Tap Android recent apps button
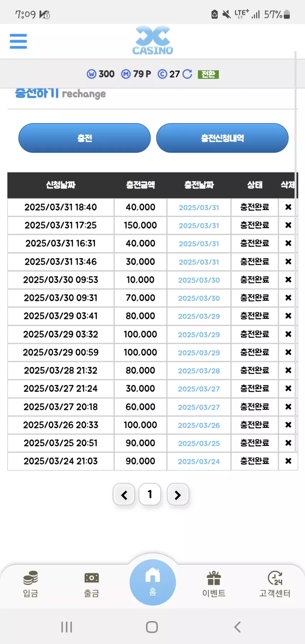The height and width of the screenshot is (644, 305). coord(67,627)
